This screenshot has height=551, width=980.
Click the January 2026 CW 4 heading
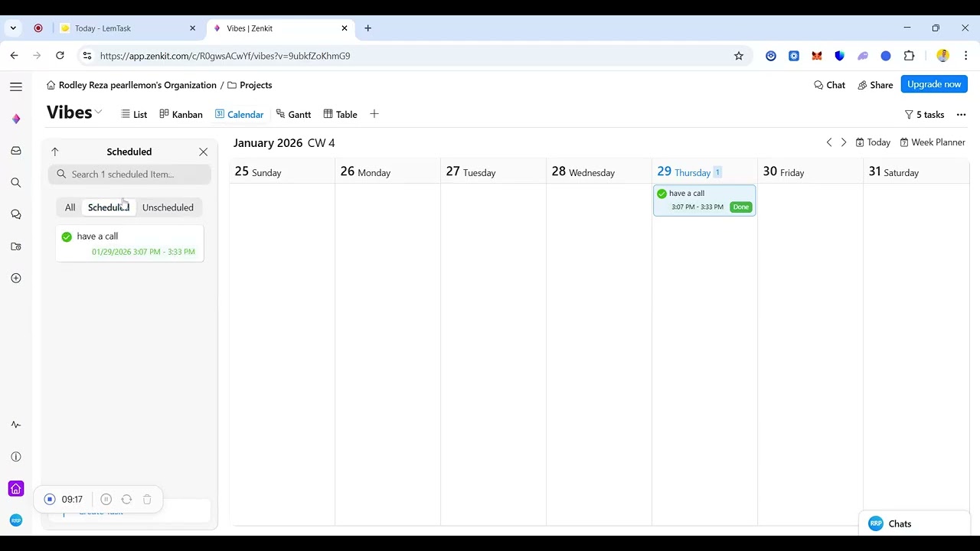coord(284,143)
